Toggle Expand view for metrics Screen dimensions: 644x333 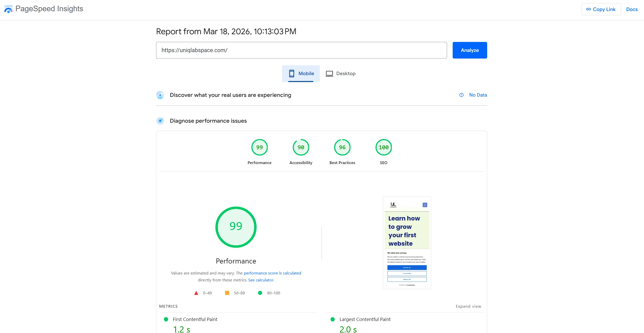(x=468, y=306)
